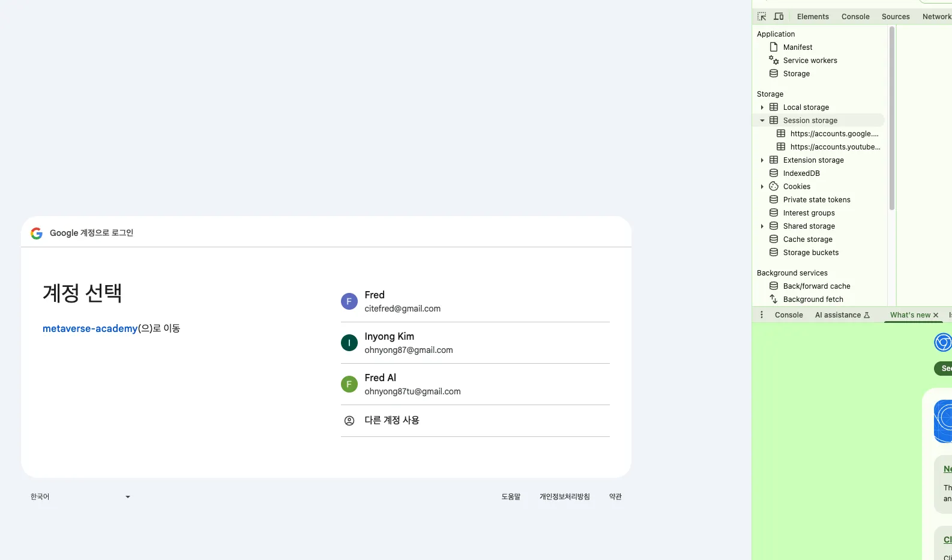Image resolution: width=952 pixels, height=560 pixels.
Task: Click the Cookies icon
Action: [774, 186]
